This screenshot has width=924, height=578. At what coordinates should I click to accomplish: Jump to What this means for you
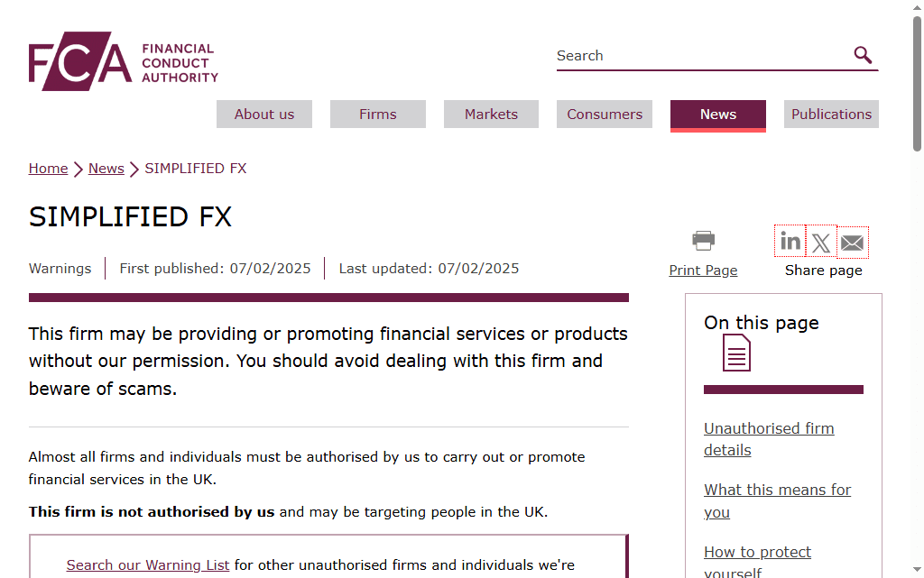click(777, 500)
